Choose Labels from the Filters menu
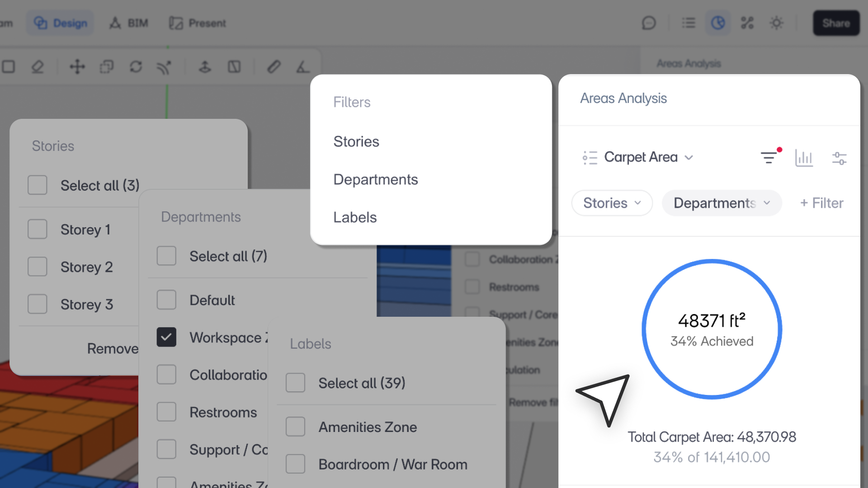Image resolution: width=868 pixels, height=488 pixels. (355, 217)
